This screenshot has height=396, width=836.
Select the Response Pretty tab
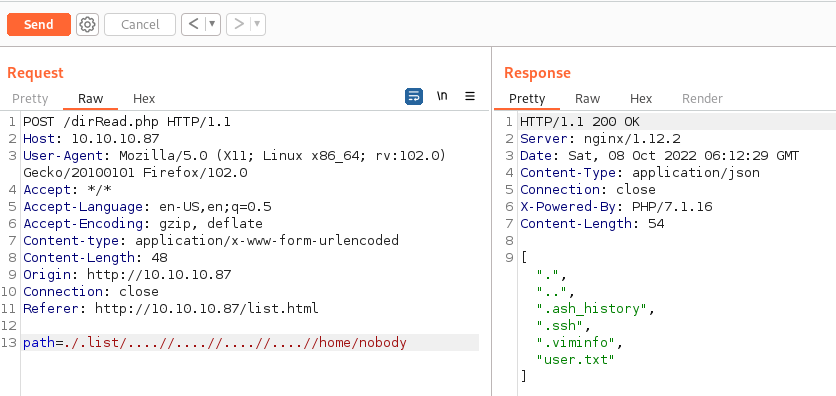(x=527, y=99)
